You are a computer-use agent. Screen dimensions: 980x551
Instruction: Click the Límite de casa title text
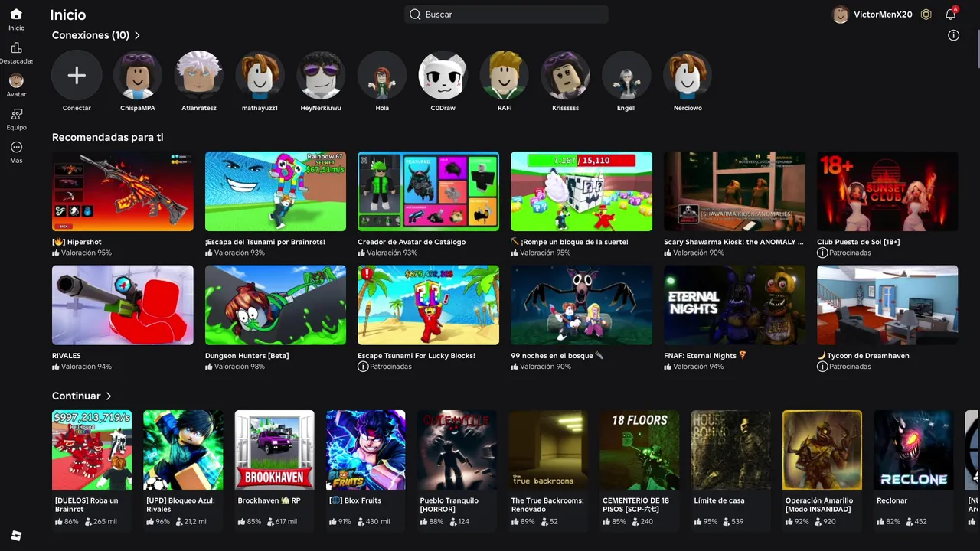point(719,500)
